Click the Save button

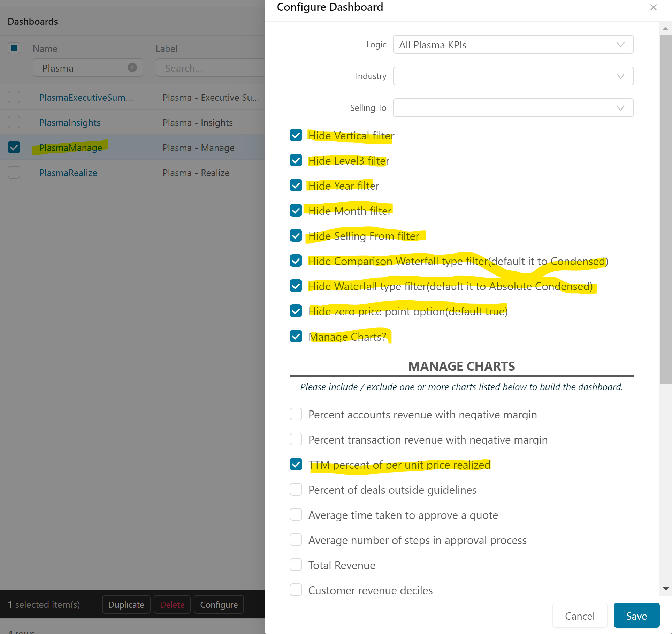pos(636,616)
